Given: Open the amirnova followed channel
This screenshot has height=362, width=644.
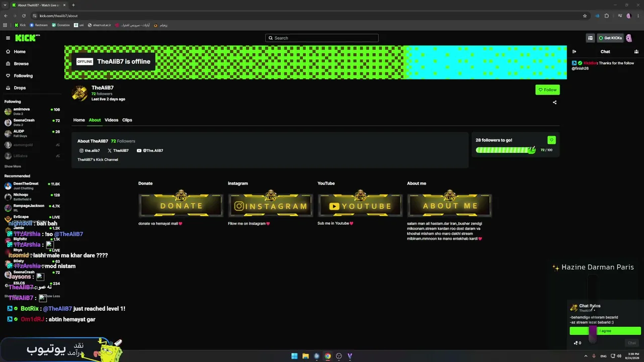Looking at the screenshot, I should point(32,111).
